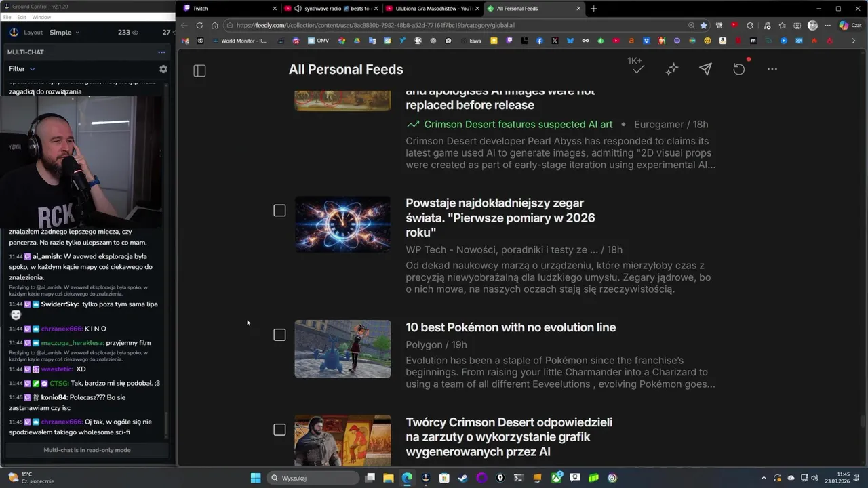Open Facebook bookmark in bookmarks bar
The image size is (868, 488).
tap(540, 41)
